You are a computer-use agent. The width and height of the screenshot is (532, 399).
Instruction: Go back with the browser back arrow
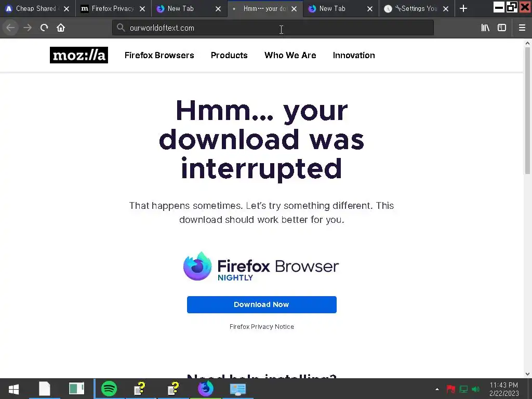click(10, 28)
